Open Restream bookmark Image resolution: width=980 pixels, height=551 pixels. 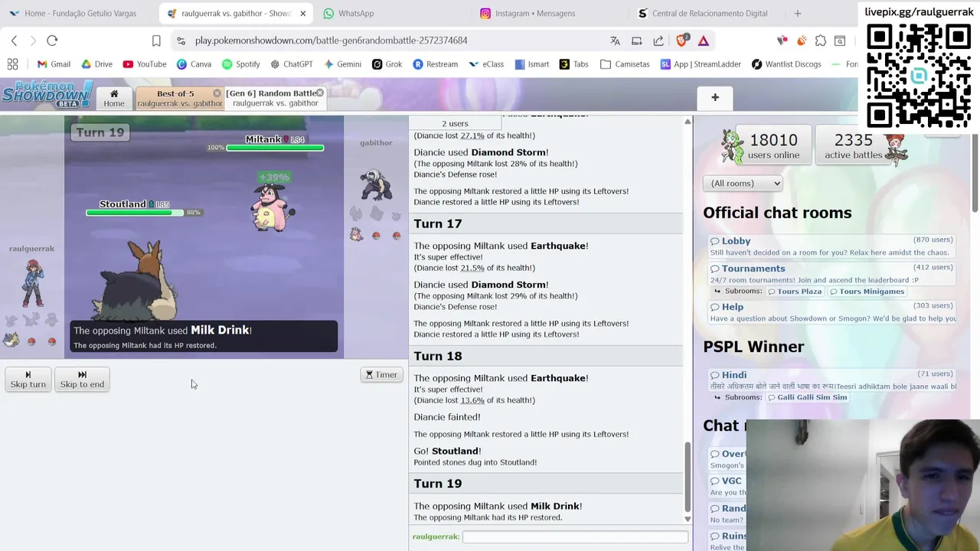pyautogui.click(x=435, y=64)
